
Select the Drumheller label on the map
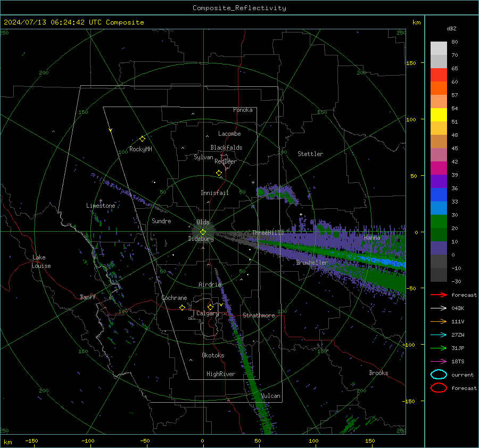pos(312,263)
